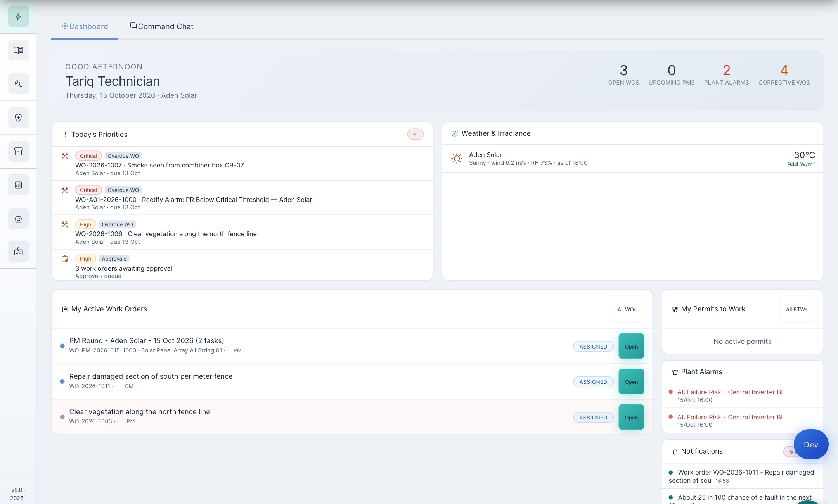Image resolution: width=838 pixels, height=504 pixels.
Task: Open the shield safety sidebar icon
Action: [x=18, y=117]
